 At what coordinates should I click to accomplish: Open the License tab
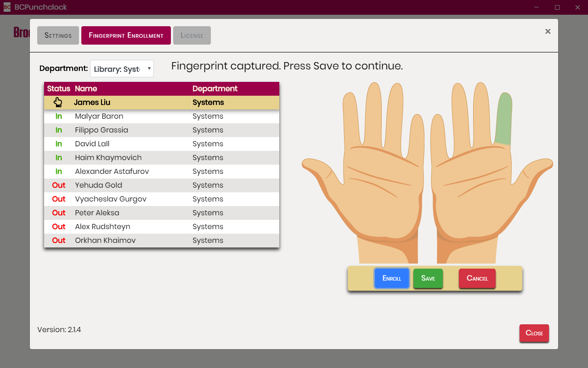click(192, 35)
